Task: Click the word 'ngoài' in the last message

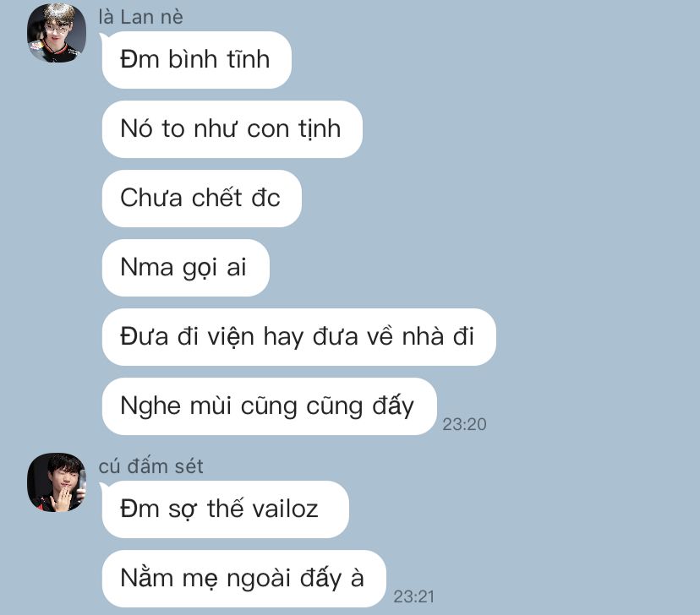Action: coord(259,579)
